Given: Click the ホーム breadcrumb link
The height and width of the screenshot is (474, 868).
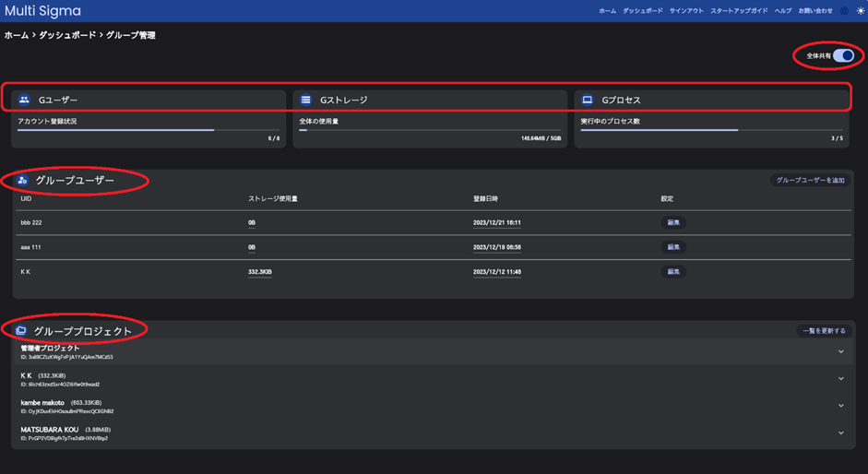Looking at the screenshot, I should (17, 35).
